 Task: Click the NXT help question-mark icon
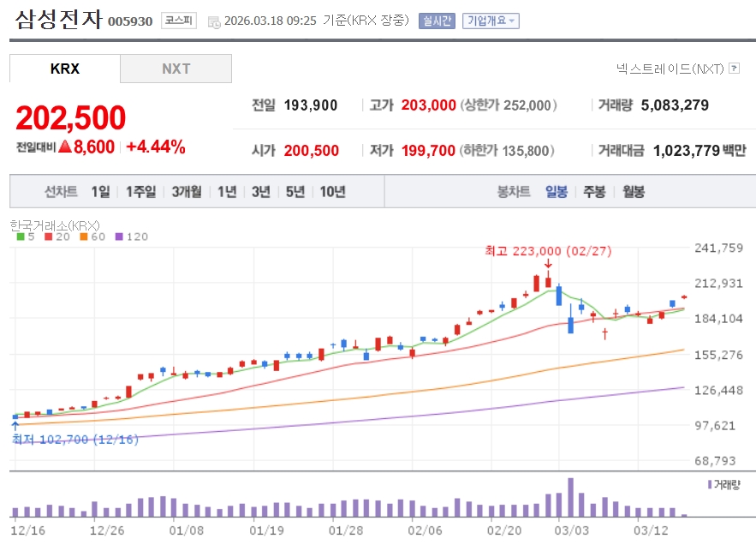[734, 69]
